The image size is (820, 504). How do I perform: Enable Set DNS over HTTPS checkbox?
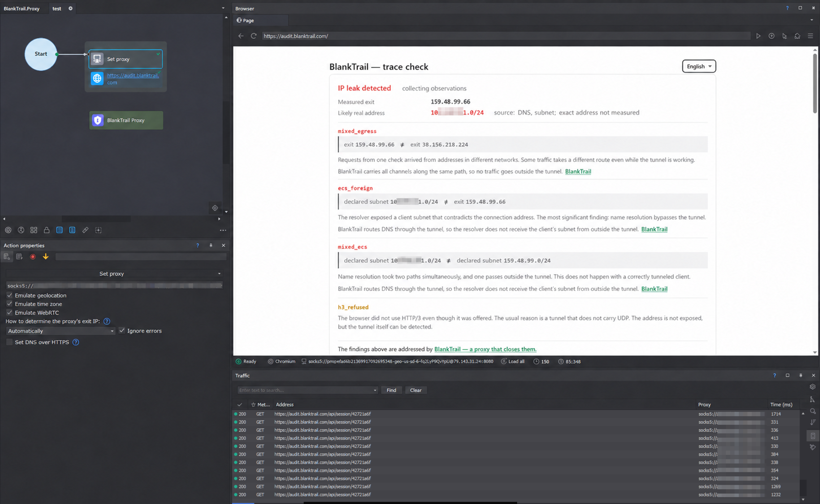pyautogui.click(x=9, y=342)
